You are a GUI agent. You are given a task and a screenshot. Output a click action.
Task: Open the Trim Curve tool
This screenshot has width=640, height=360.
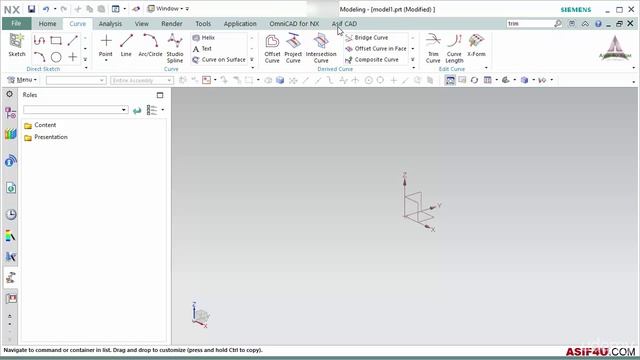click(x=433, y=48)
